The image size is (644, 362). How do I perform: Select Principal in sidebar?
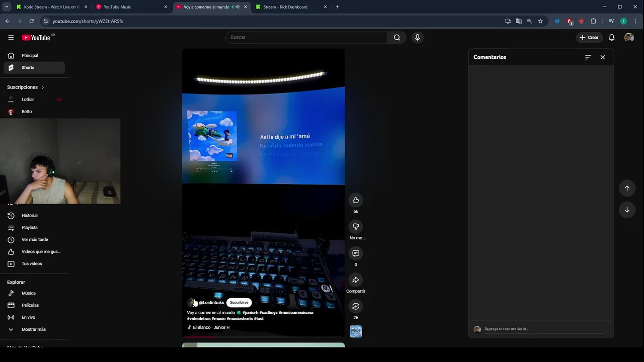(34, 55)
